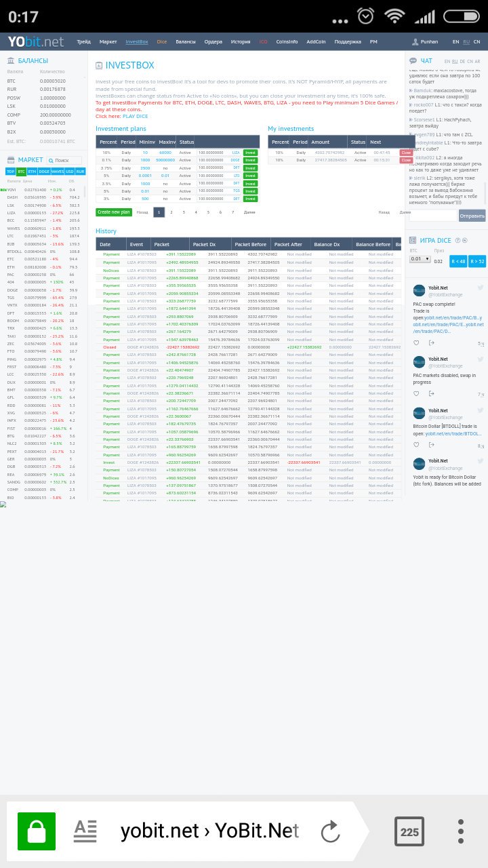
Task: Tap the yobit.net address bar URL
Action: [x=210, y=831]
